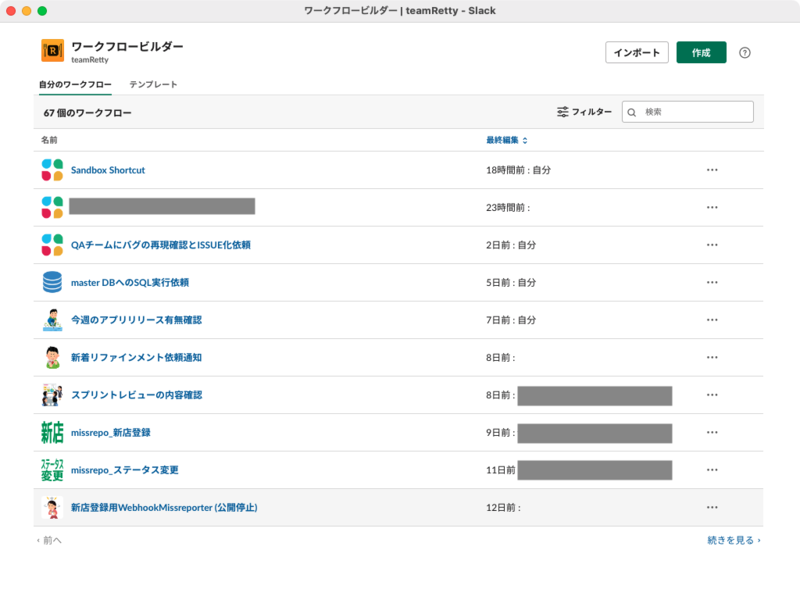The image size is (800, 589).
Task: Click 続きを見る next page link
Action: [734, 540]
